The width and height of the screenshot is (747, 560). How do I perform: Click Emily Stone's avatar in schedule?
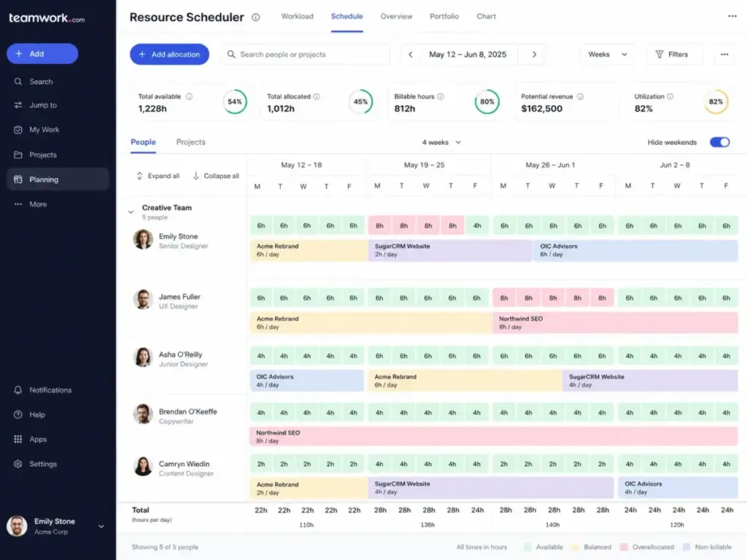point(143,239)
